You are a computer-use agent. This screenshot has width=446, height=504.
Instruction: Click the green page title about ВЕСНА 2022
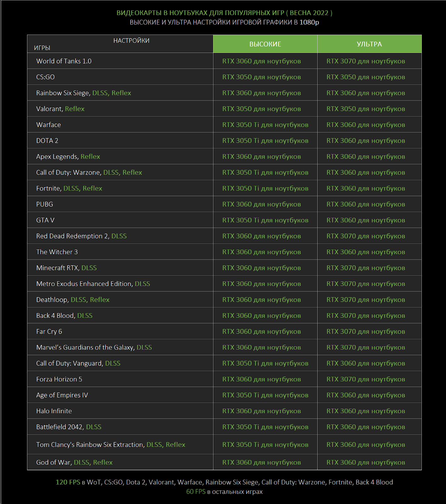[x=224, y=13]
